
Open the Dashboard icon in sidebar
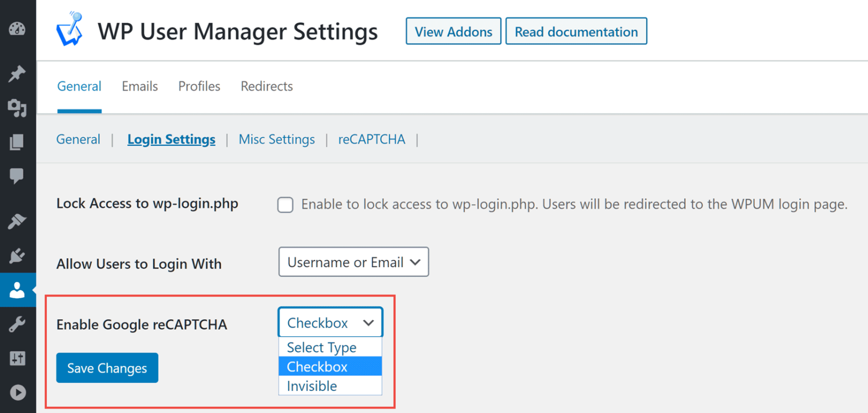point(18,29)
